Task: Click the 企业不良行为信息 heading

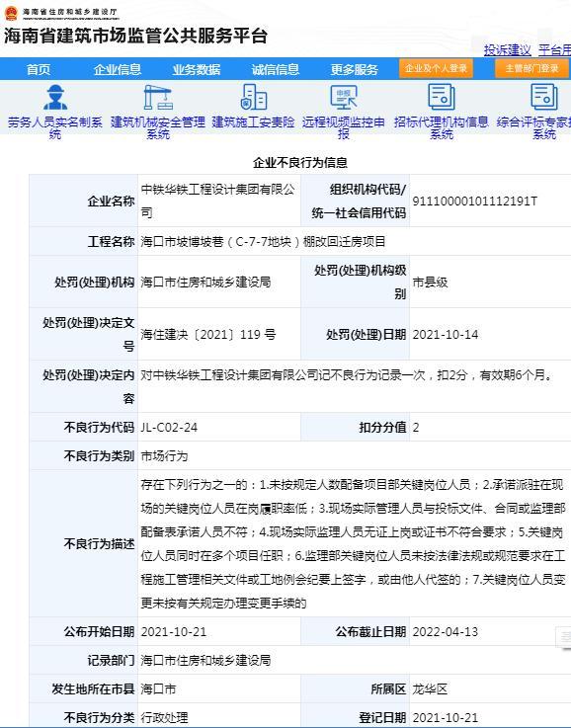Action: point(300,163)
